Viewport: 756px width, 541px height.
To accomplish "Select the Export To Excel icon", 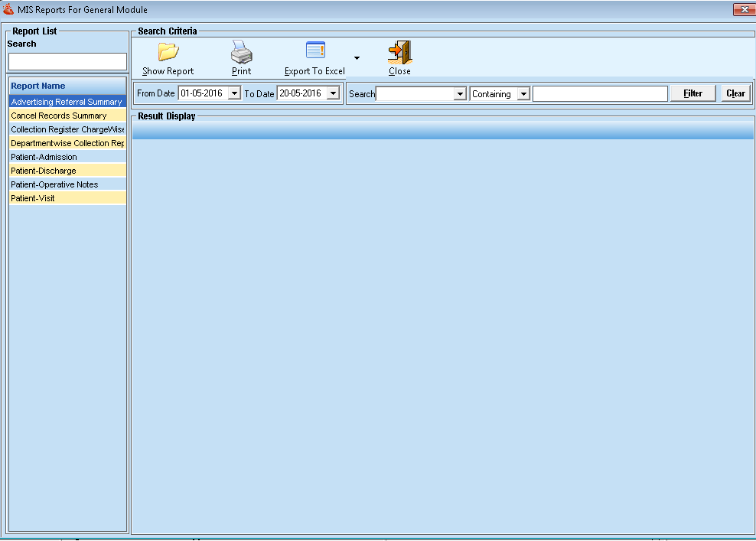I will point(315,50).
